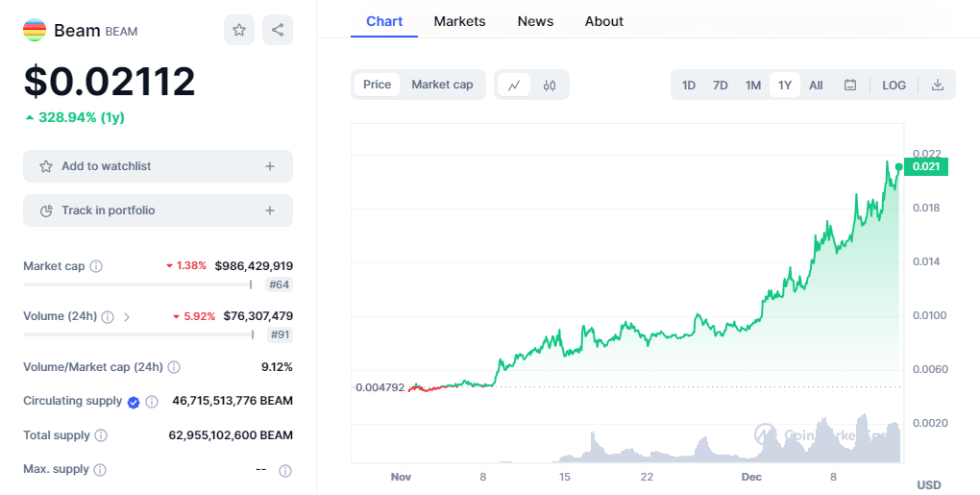Image resolution: width=980 pixels, height=495 pixels.
Task: Click volume rank #91 badge
Action: pos(279,335)
